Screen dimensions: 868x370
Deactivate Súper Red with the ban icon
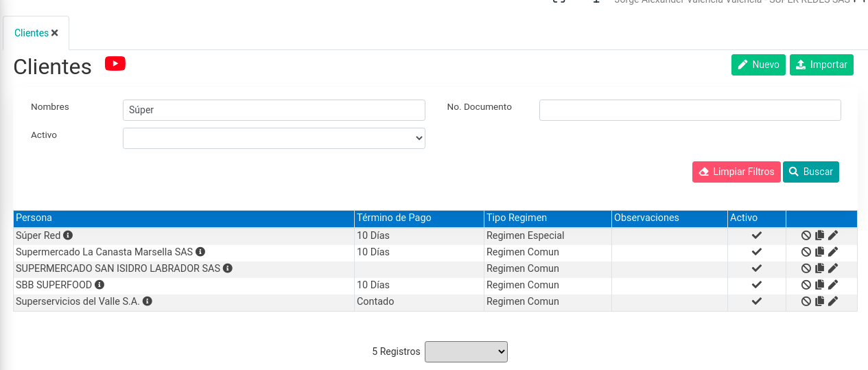[x=806, y=235]
